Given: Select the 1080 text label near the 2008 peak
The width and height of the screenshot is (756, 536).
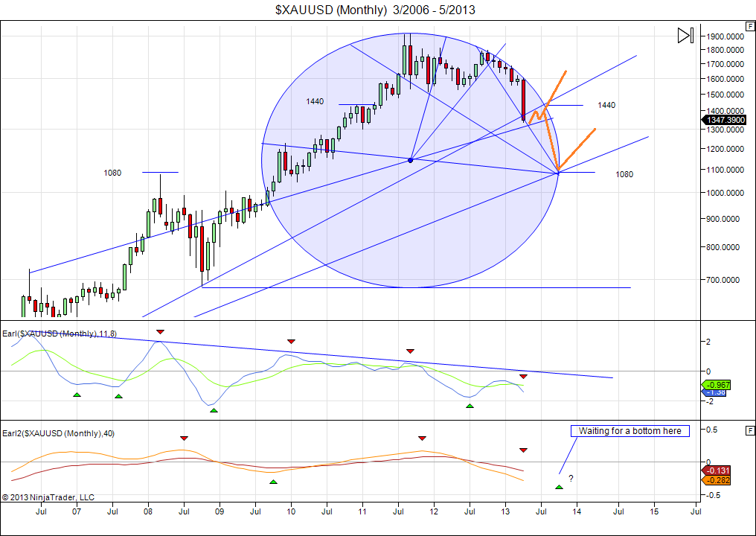Looking at the screenshot, I should (112, 173).
